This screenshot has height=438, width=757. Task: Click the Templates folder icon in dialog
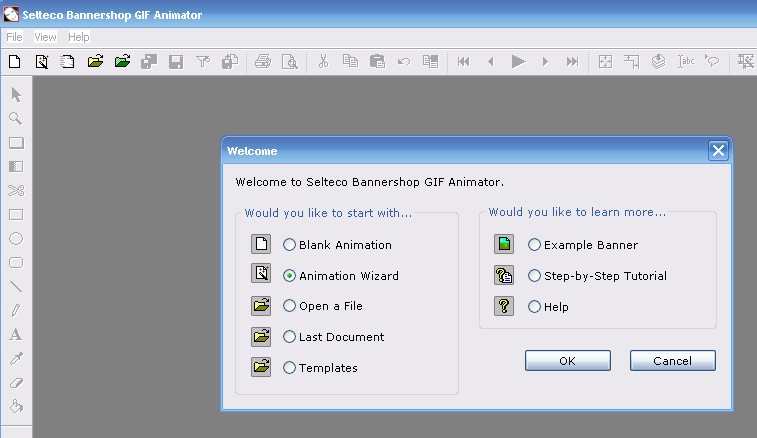coord(261,367)
